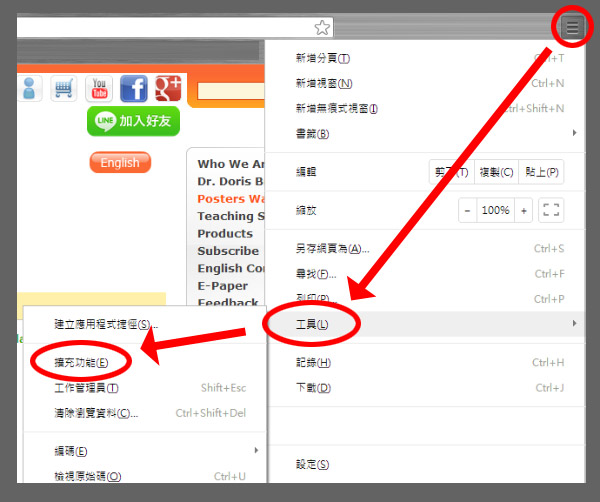Viewport: 600px width, 502px height.
Task: Expand the 書籤(B) submenu
Action: 425,134
